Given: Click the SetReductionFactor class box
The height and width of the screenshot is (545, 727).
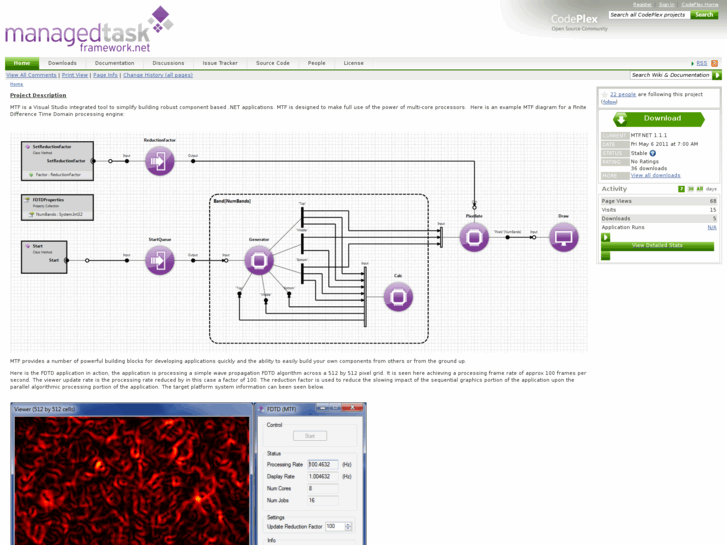Looking at the screenshot, I should (57, 161).
